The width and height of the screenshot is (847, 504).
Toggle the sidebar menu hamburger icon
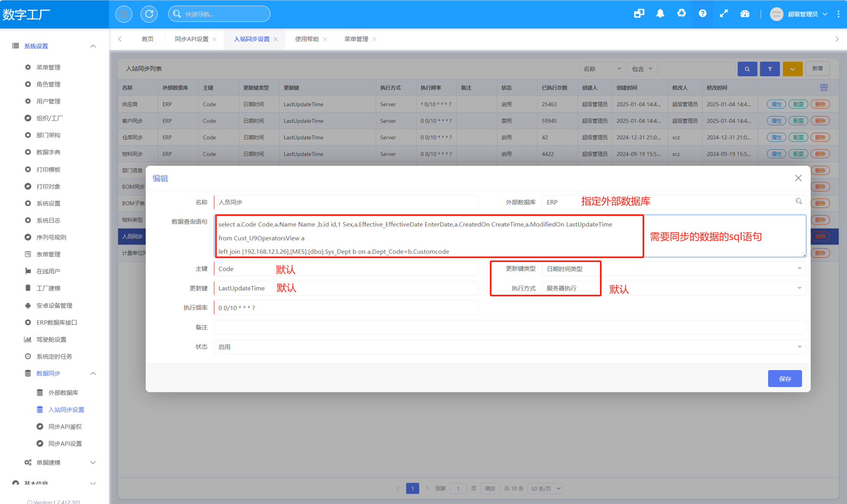pos(124,14)
